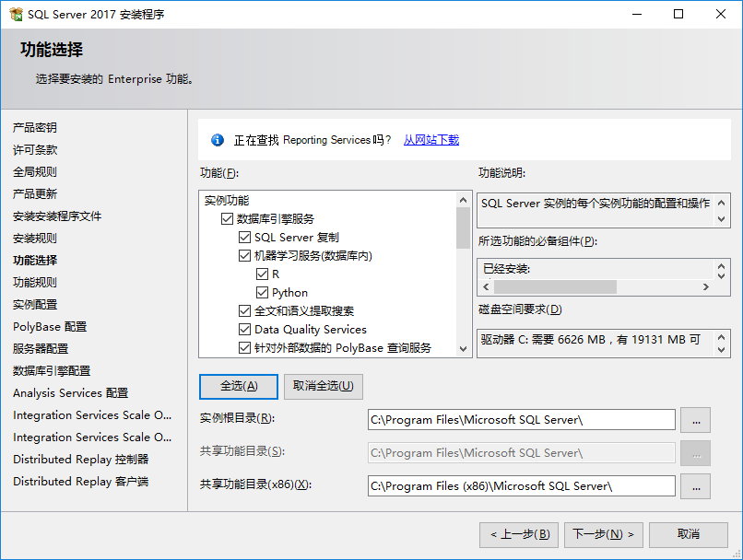Viewport: 743px width, 560px height.
Task: Toggle Data Quality Services checkbox
Action: click(244, 330)
